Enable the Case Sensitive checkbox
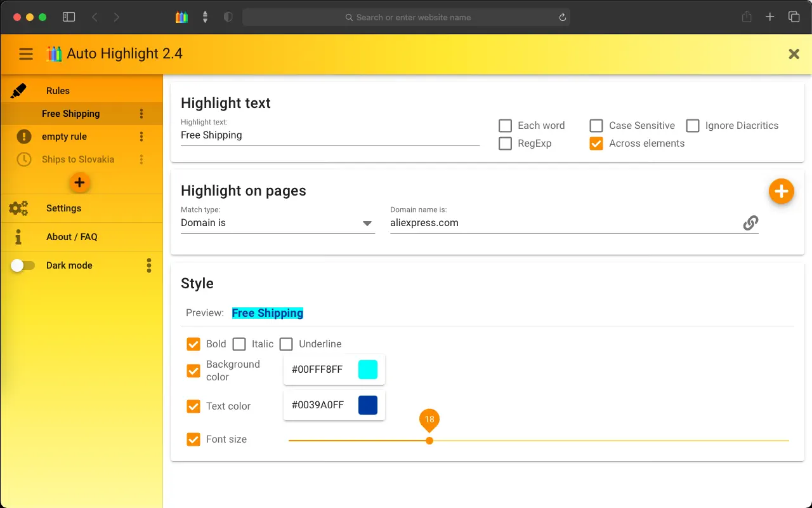812x508 pixels. [596, 126]
